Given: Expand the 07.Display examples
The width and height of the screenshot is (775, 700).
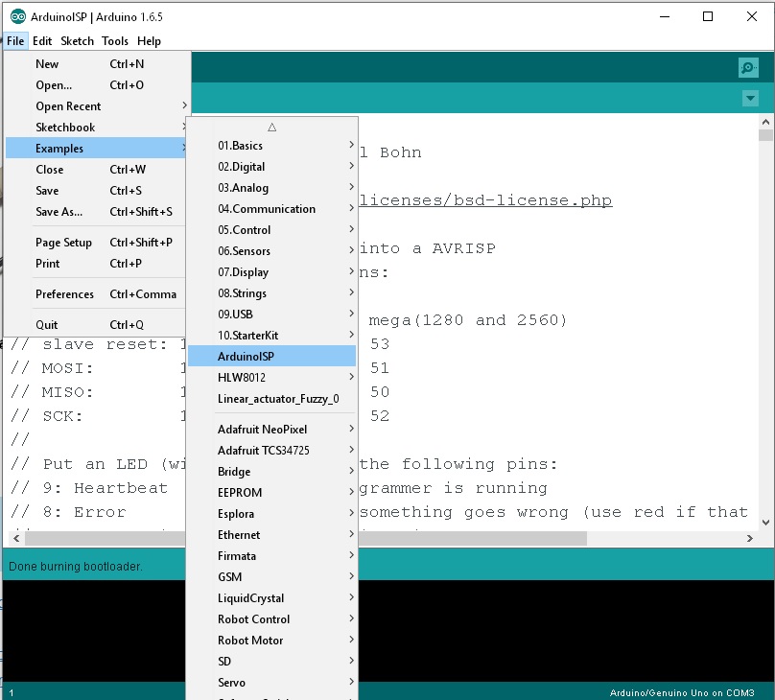Looking at the screenshot, I should (x=271, y=272).
